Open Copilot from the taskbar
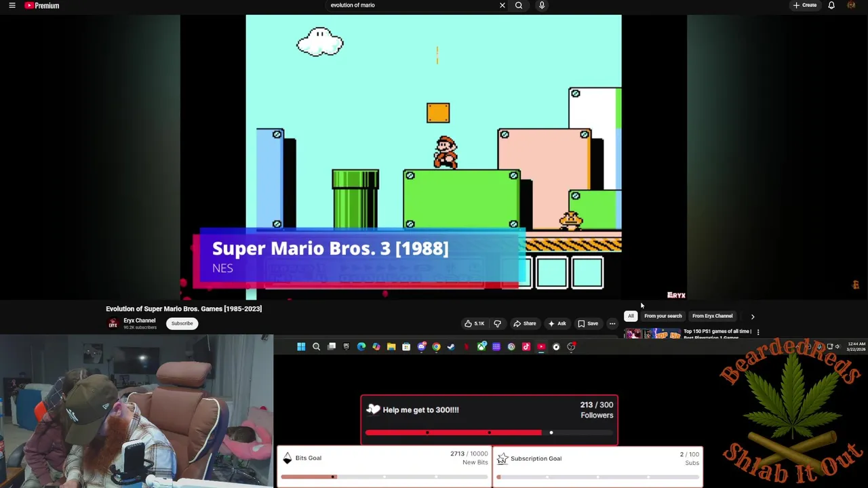Viewport: 868px width, 488px height. click(376, 347)
